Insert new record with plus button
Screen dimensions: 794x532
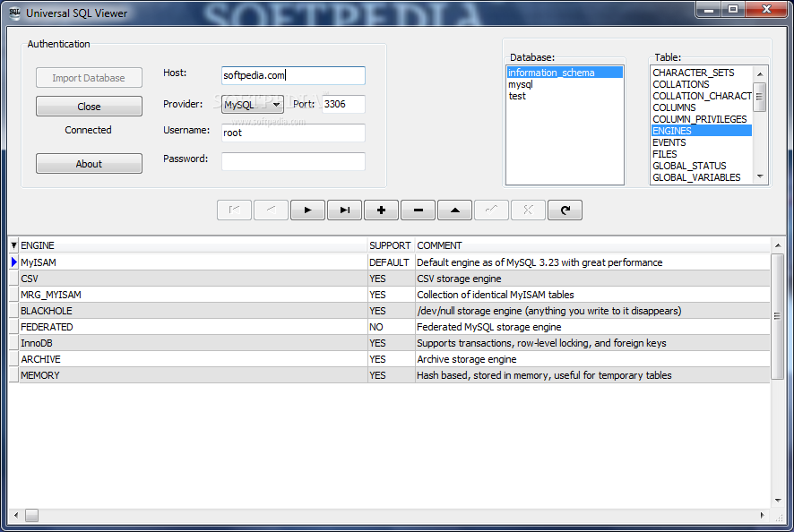(381, 210)
